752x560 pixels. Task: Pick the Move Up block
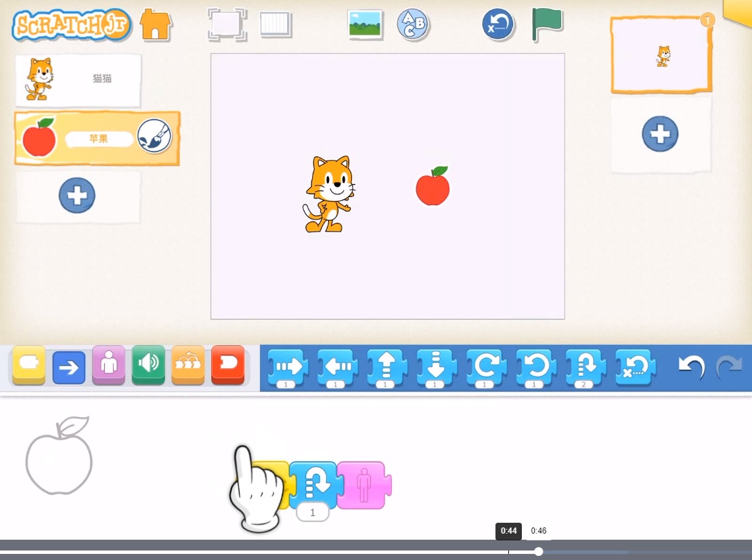tap(387, 368)
